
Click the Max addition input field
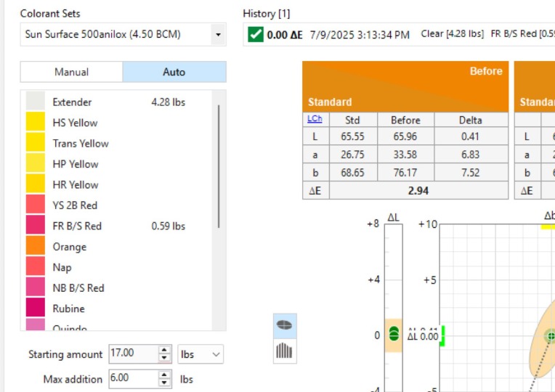[132, 379]
